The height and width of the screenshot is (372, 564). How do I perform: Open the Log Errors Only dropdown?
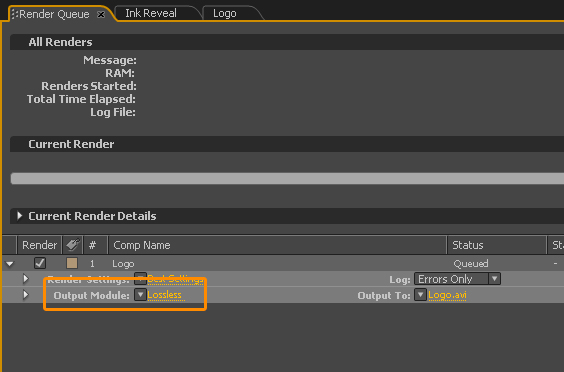[x=457, y=279]
